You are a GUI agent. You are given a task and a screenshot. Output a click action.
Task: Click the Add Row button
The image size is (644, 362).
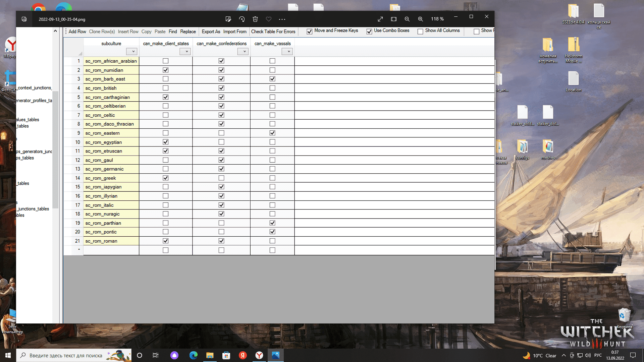coord(77,32)
